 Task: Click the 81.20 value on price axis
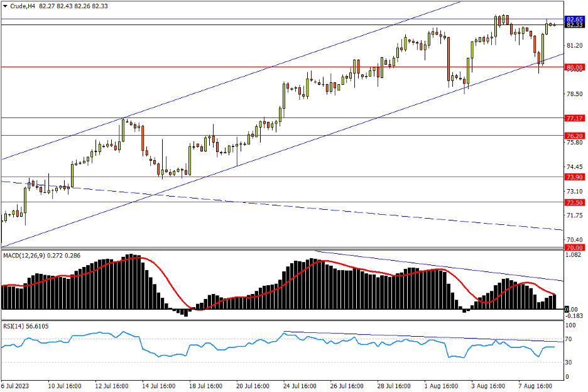point(574,46)
